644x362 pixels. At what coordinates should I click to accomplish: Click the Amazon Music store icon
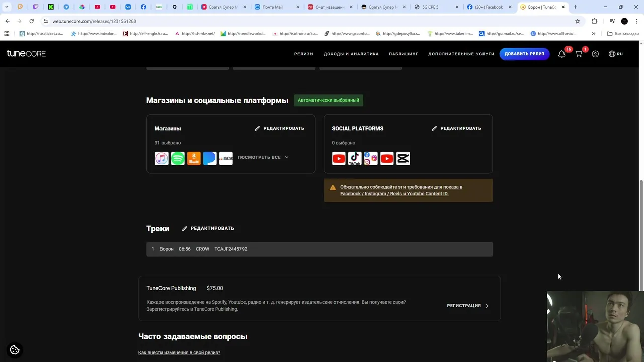coord(194,158)
